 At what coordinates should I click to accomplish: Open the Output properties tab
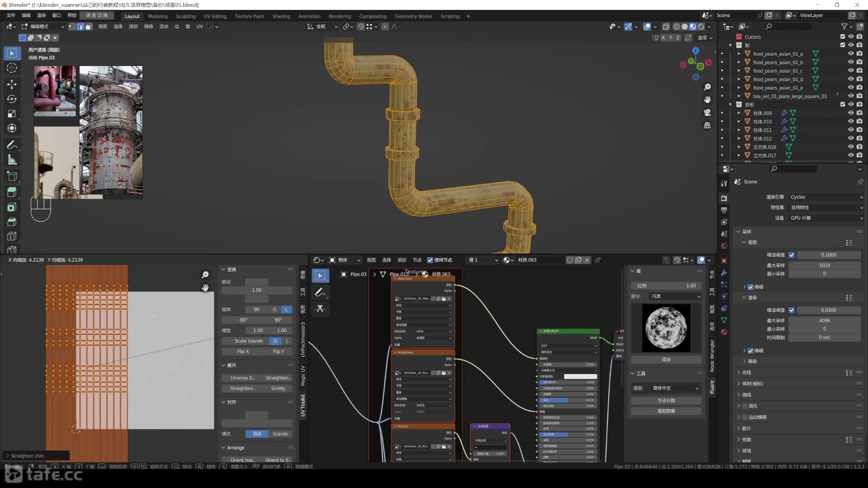[724, 210]
